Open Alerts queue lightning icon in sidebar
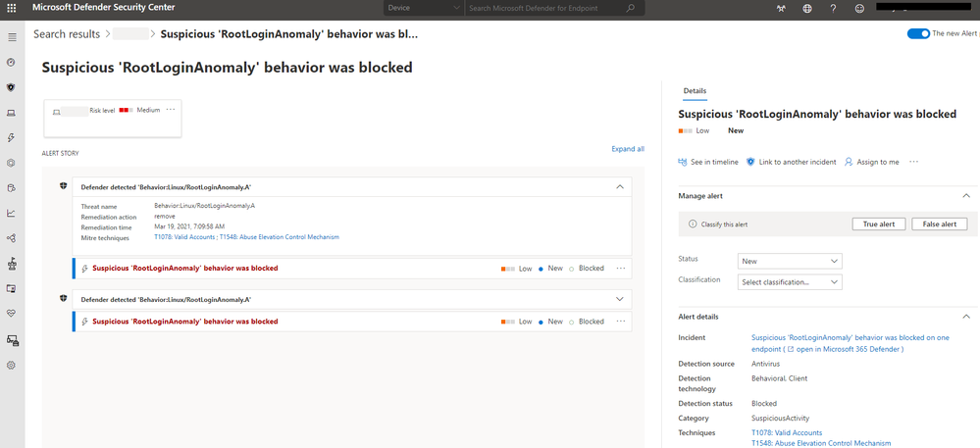The width and height of the screenshot is (980, 448). coord(11,138)
